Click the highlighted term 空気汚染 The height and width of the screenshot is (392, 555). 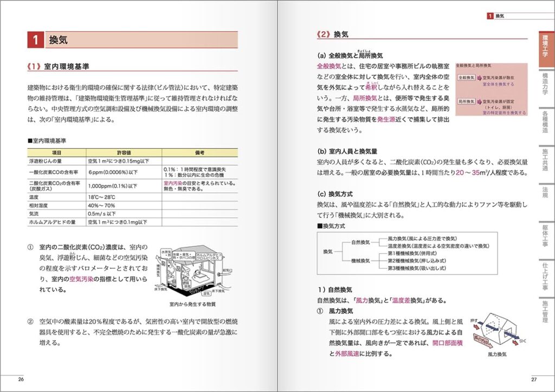click(81, 279)
